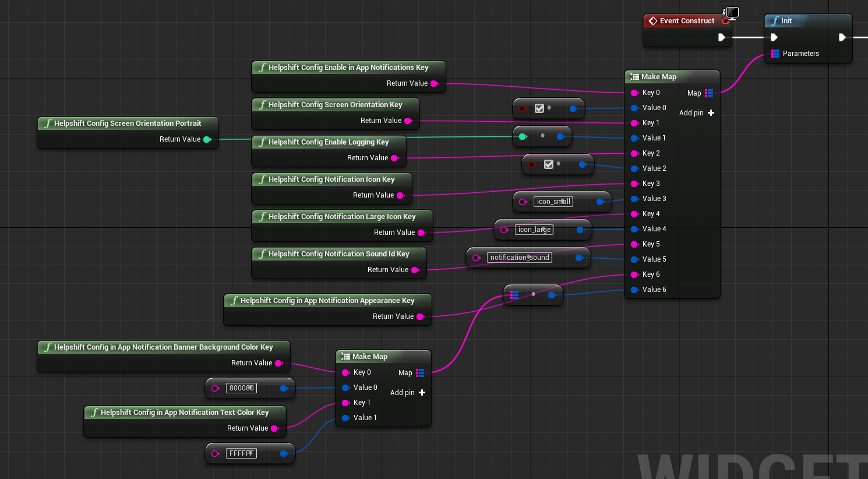Click Return Value pin of Notification Sound Id Key

point(415,270)
